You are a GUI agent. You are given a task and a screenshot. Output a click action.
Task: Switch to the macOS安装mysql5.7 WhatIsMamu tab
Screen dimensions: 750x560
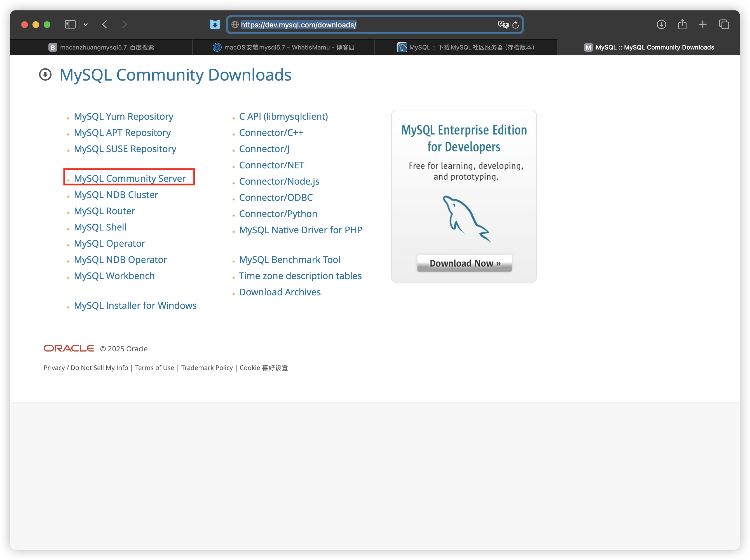click(x=283, y=47)
